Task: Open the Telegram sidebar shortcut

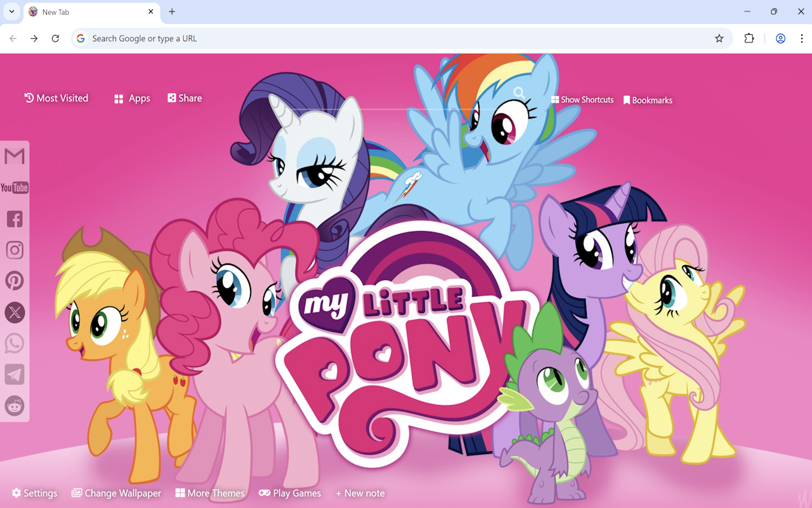Action: [15, 374]
